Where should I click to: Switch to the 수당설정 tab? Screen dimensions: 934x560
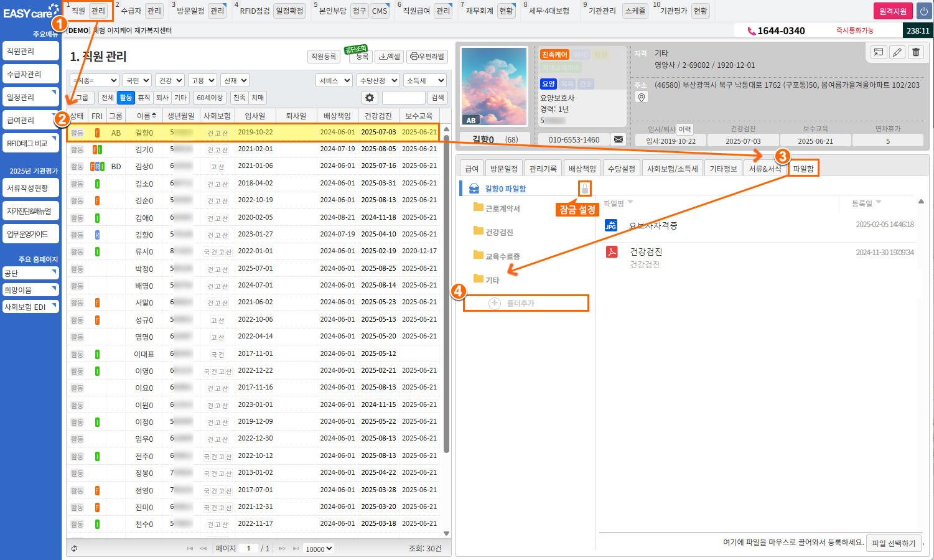click(x=621, y=169)
